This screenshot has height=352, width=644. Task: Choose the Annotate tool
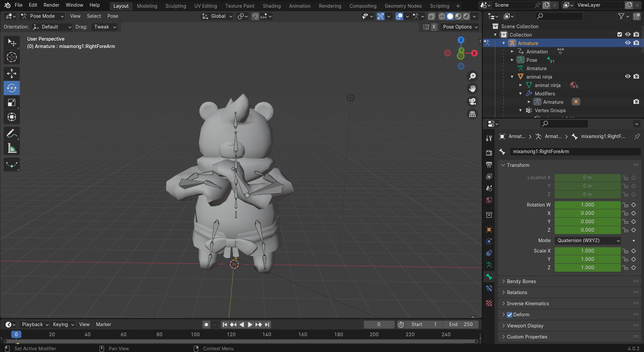pos(12,134)
